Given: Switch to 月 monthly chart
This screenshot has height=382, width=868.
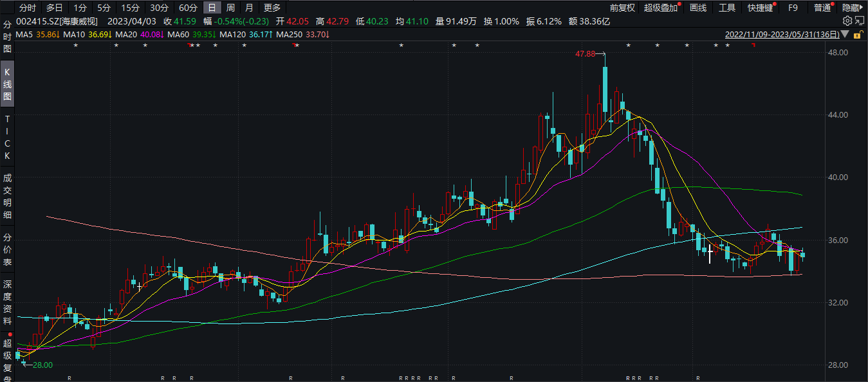Looking at the screenshot, I should coord(249,8).
